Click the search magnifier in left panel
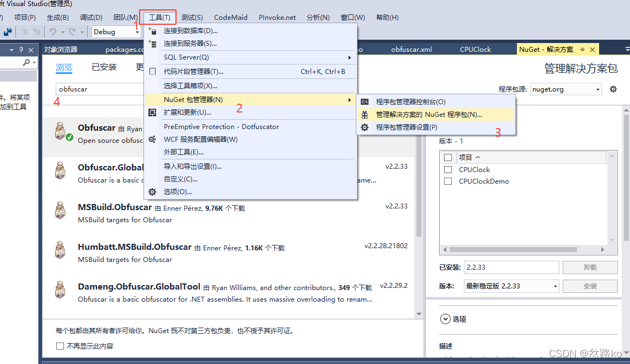This screenshot has width=630, height=364. click(26, 62)
